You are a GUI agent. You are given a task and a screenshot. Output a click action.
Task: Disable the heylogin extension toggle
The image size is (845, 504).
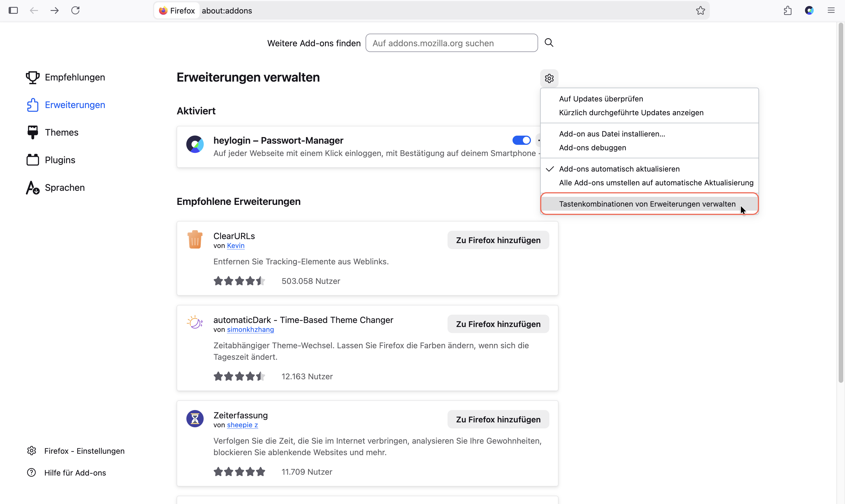pyautogui.click(x=521, y=140)
